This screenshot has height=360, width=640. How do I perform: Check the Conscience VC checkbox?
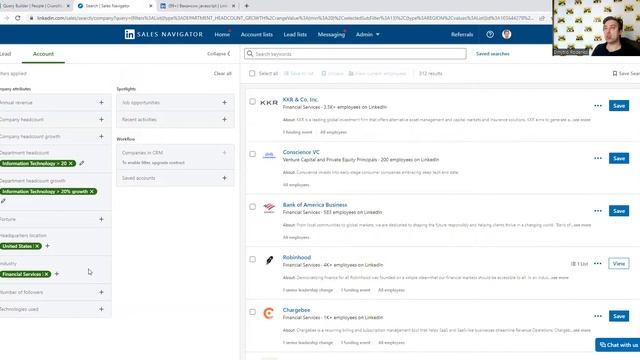click(x=253, y=154)
